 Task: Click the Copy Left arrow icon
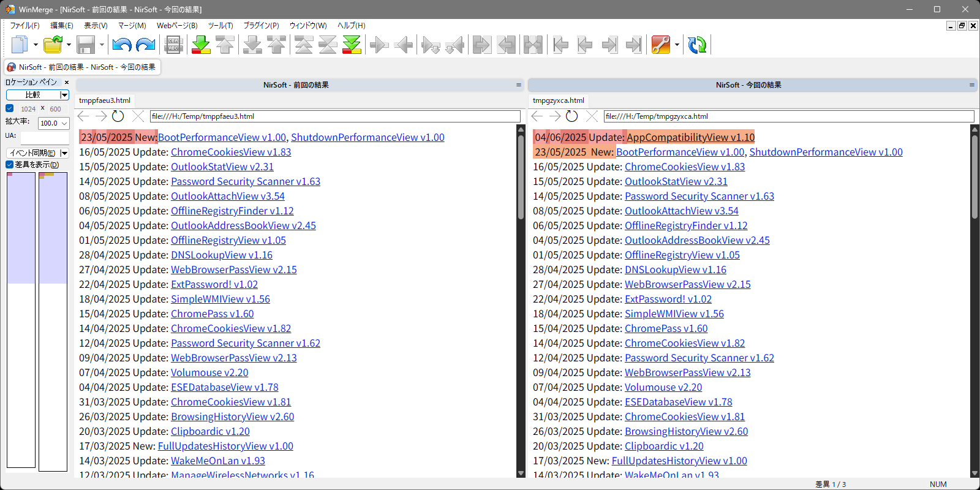pos(404,45)
